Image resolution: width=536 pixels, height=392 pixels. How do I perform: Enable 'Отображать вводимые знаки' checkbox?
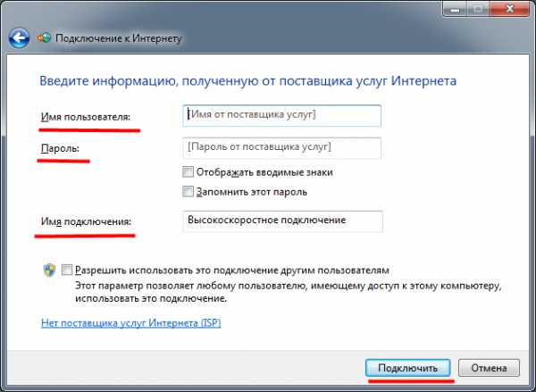point(188,172)
